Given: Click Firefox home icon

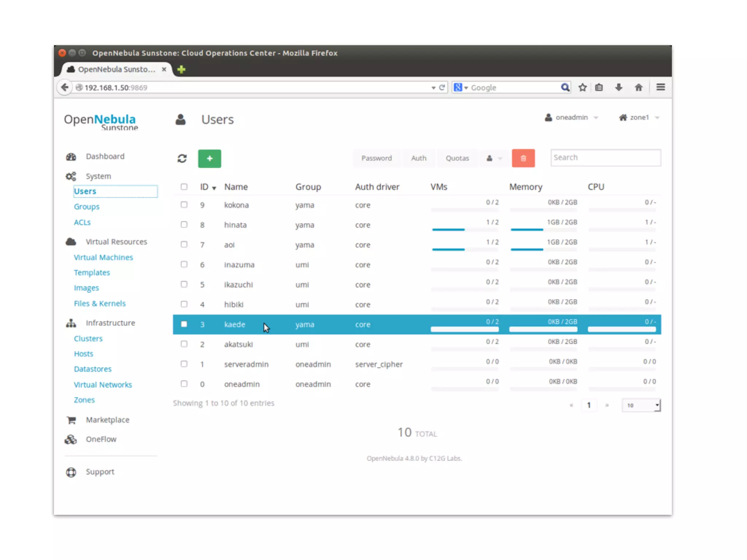Looking at the screenshot, I should click(x=638, y=87).
